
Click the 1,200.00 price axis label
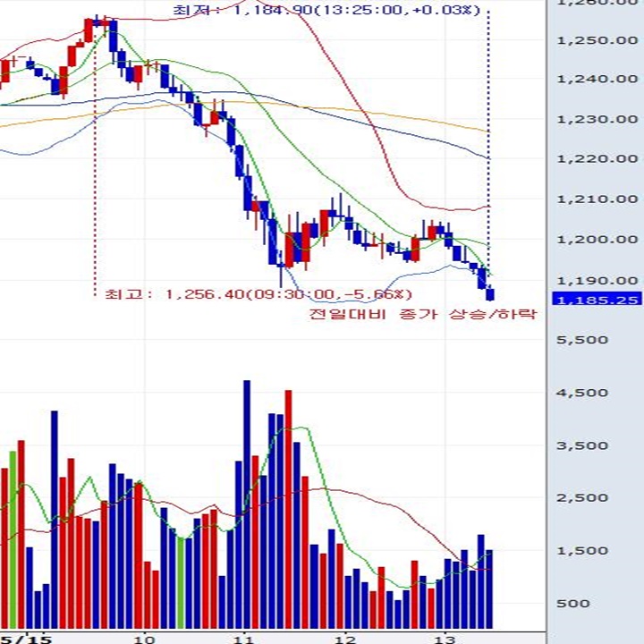597,239
